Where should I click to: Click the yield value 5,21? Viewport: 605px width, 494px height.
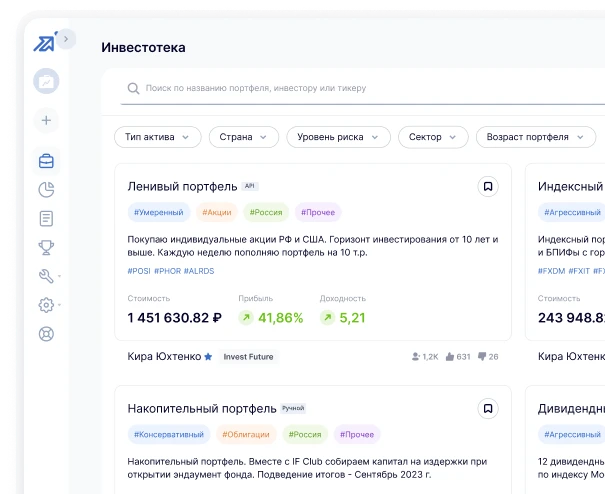(352, 318)
